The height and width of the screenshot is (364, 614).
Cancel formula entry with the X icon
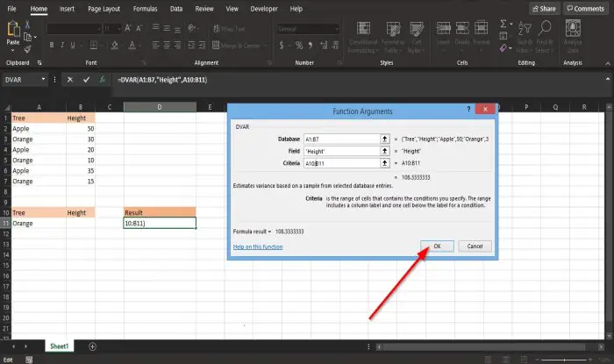pos(69,80)
